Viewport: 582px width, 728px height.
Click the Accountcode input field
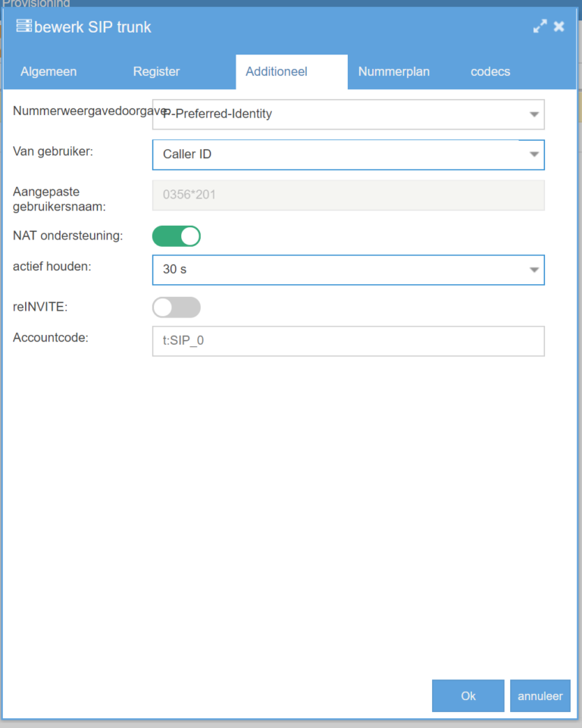click(348, 341)
